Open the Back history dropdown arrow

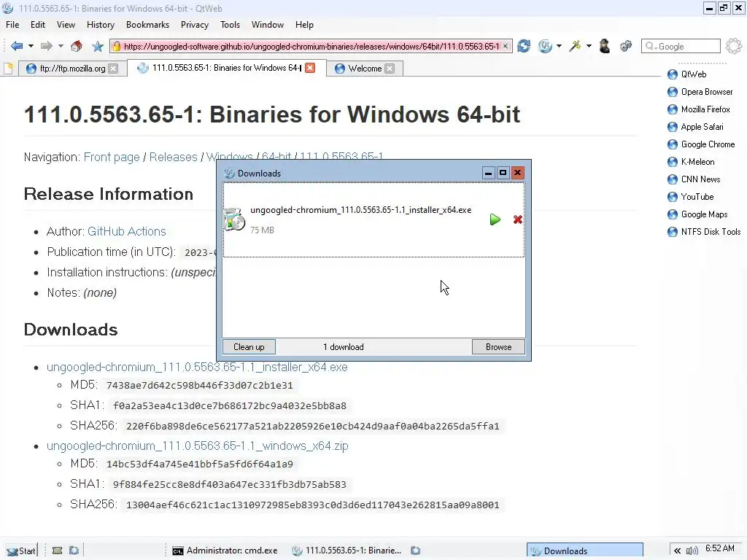coord(31,46)
